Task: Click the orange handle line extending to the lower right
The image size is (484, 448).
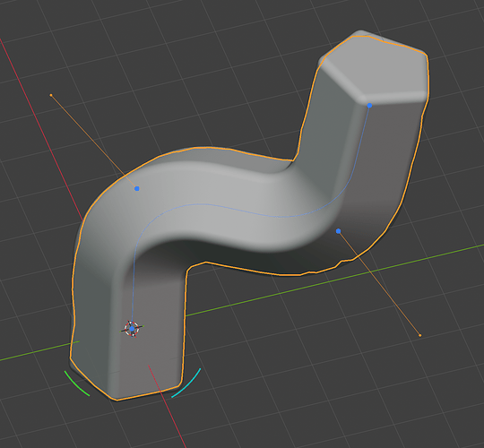Action: [x=379, y=283]
